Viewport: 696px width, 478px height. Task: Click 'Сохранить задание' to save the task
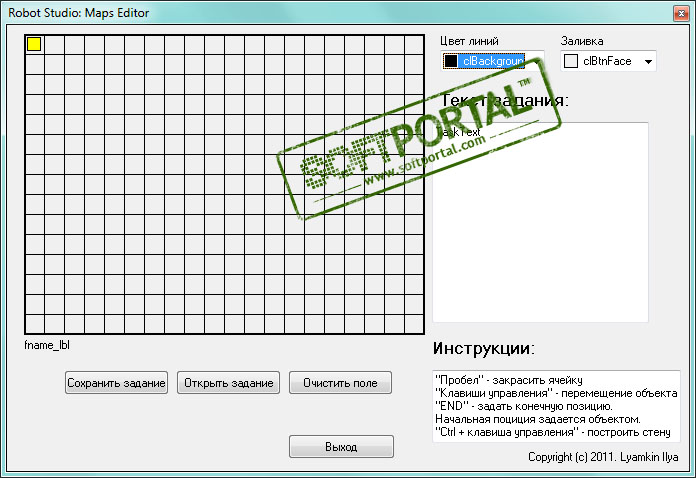116,383
